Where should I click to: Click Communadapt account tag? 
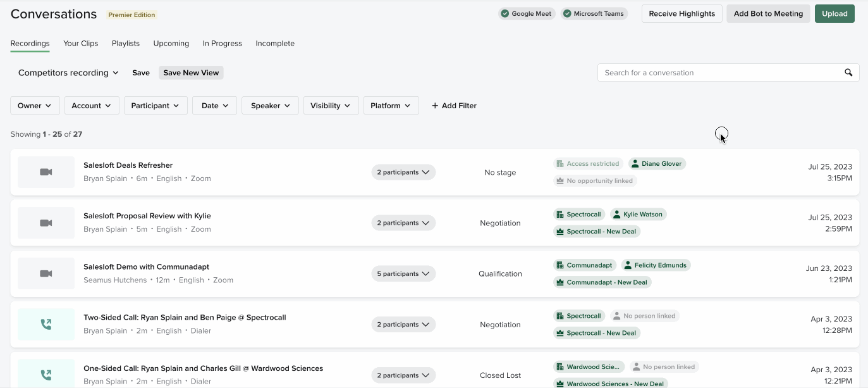coord(585,265)
